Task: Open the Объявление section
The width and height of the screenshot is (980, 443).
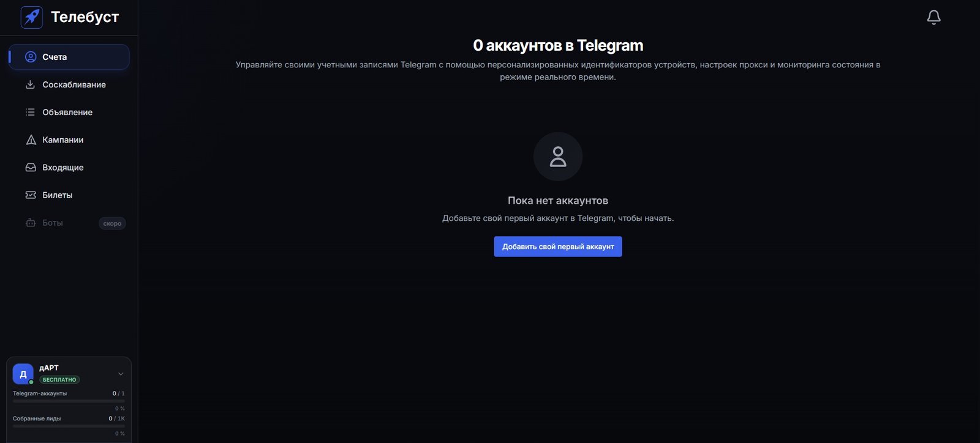Action: pyautogui.click(x=69, y=112)
